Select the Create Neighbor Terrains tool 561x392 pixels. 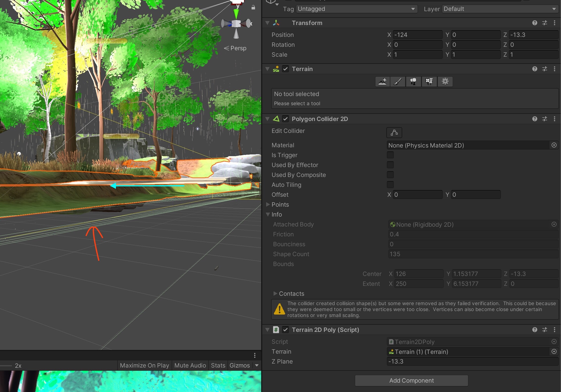click(x=382, y=82)
